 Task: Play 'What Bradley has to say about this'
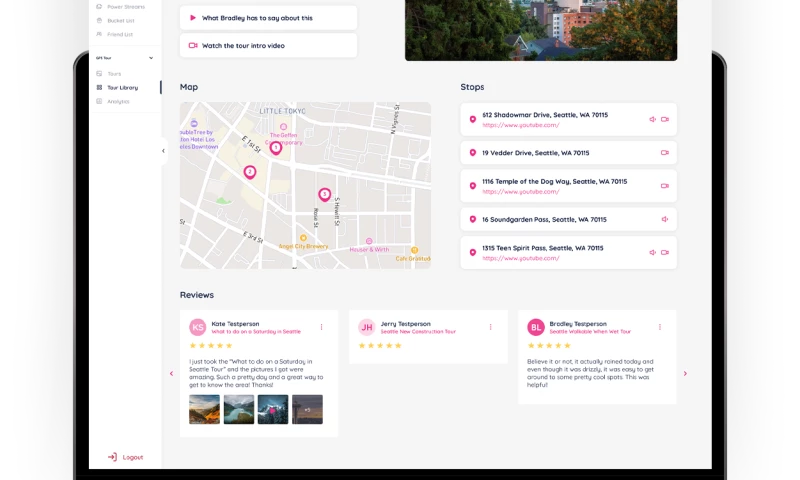268,18
